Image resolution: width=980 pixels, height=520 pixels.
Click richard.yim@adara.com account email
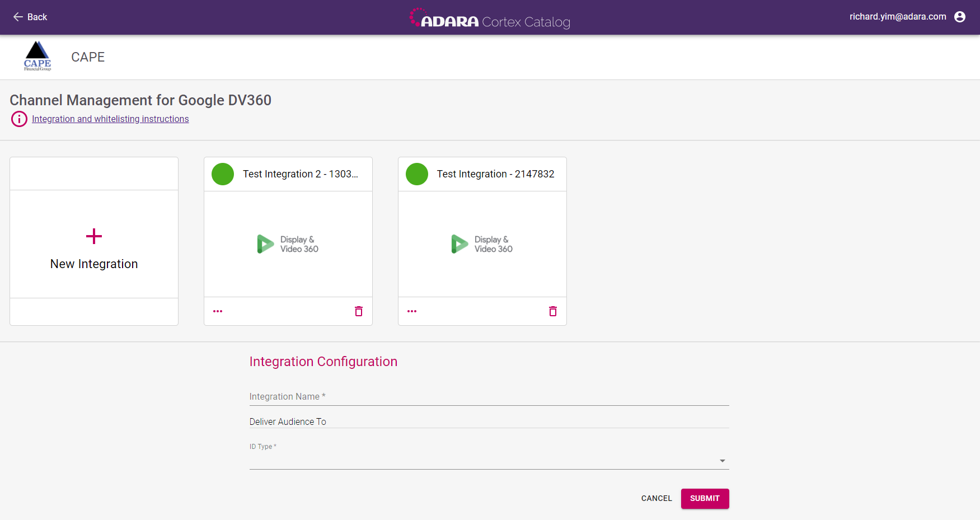click(898, 17)
